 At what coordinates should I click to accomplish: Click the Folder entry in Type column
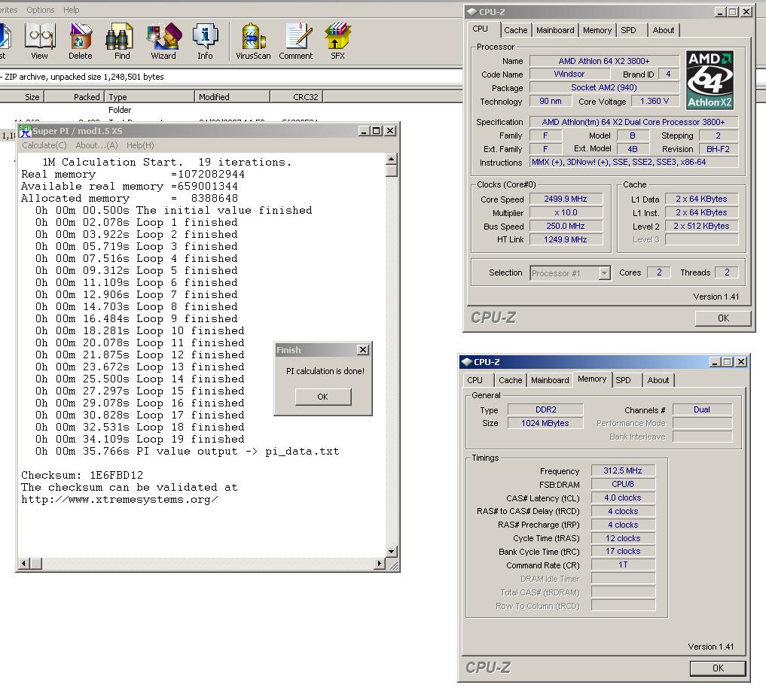point(120,111)
